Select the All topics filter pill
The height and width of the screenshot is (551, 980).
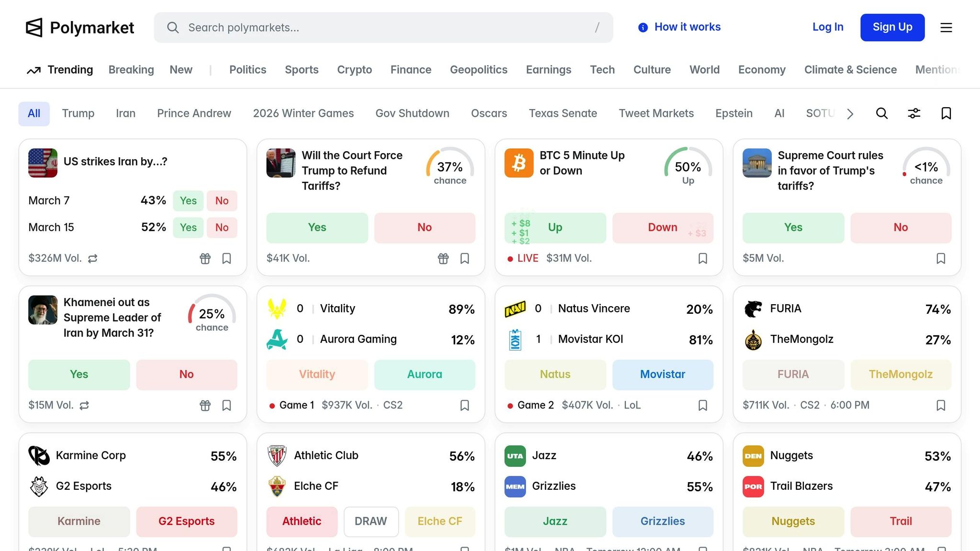[x=34, y=114]
